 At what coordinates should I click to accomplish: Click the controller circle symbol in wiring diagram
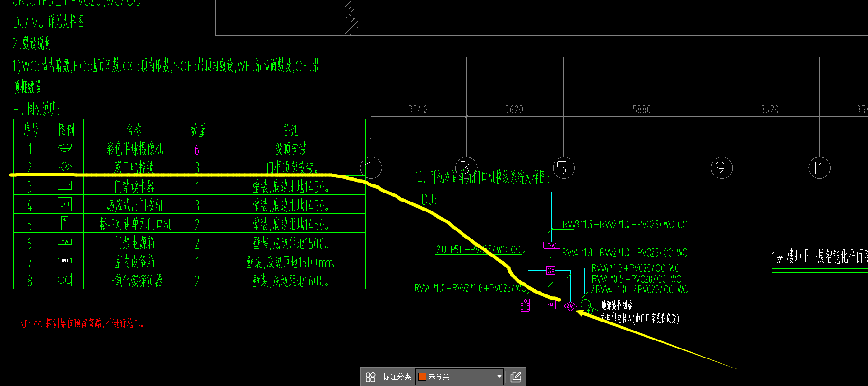click(x=586, y=304)
